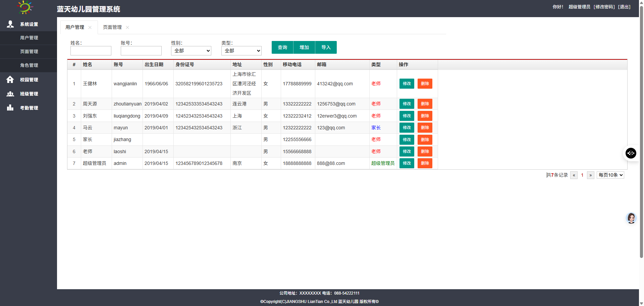Click the 校园管理 house icon
The width and height of the screenshot is (644, 306).
tap(10, 80)
